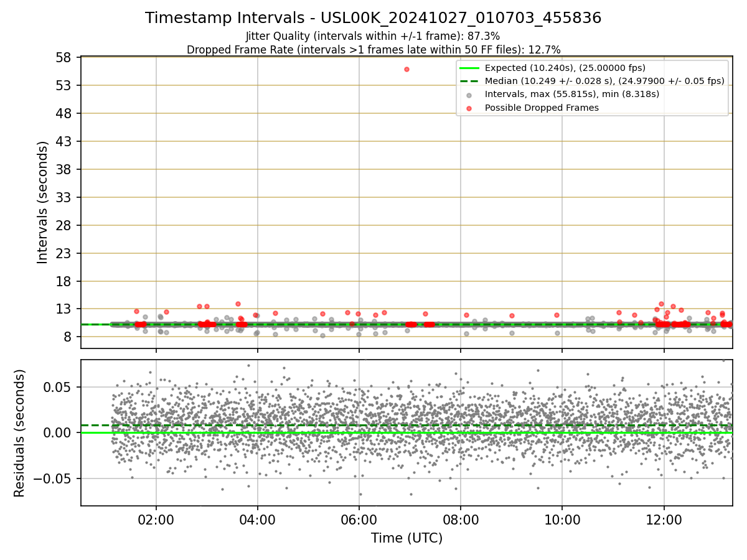Click the legend entry 'Intervals, max (55.815s), min (8.318s)'
This screenshot has height=560, width=747.
coord(572,94)
